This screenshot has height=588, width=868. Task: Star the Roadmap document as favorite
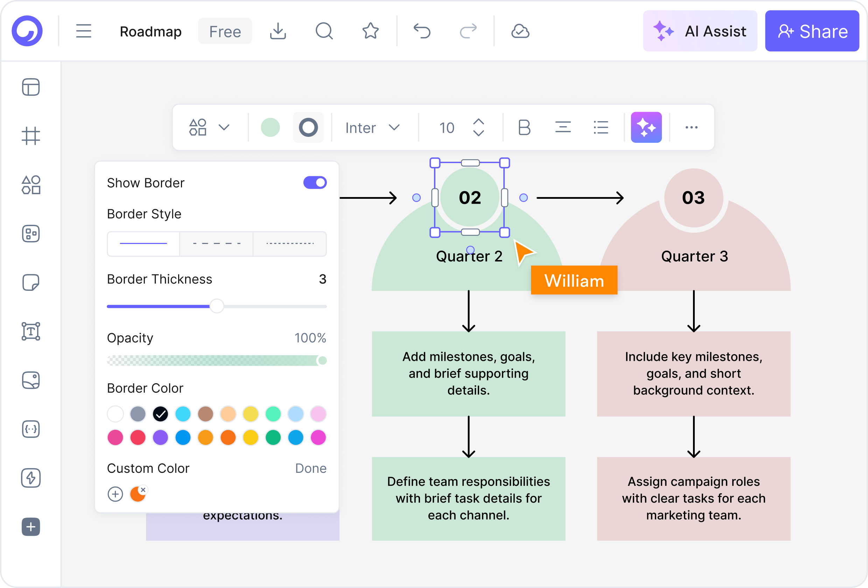(370, 31)
